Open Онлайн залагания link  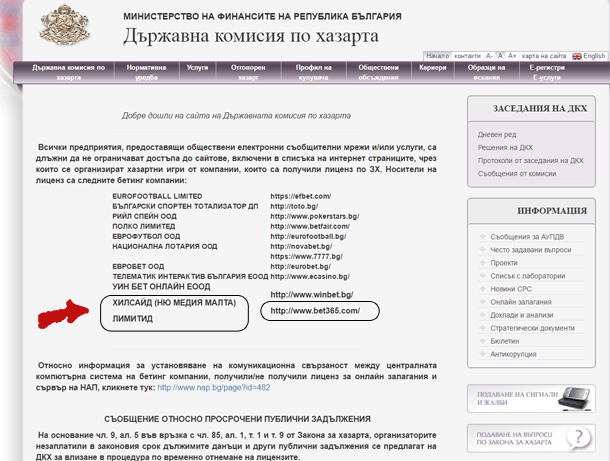coord(521,302)
